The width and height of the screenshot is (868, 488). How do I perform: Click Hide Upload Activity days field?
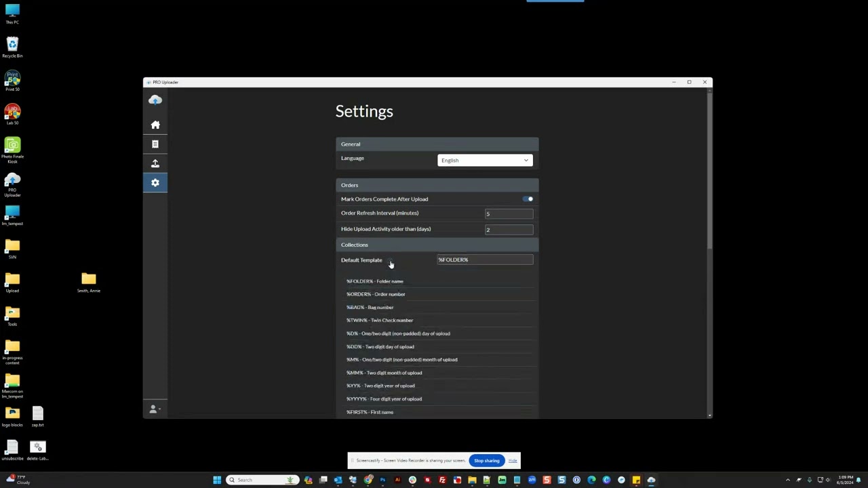point(509,230)
